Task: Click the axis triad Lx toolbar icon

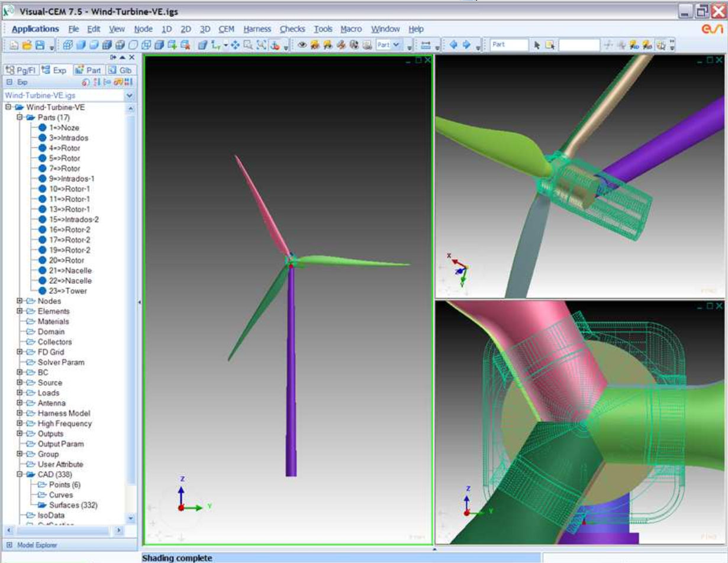Action: coord(217,45)
